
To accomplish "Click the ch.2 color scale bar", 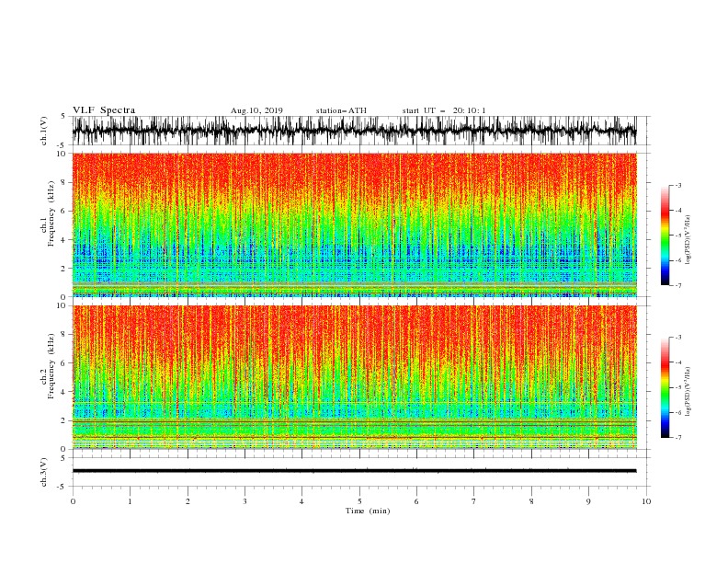I will [665, 387].
